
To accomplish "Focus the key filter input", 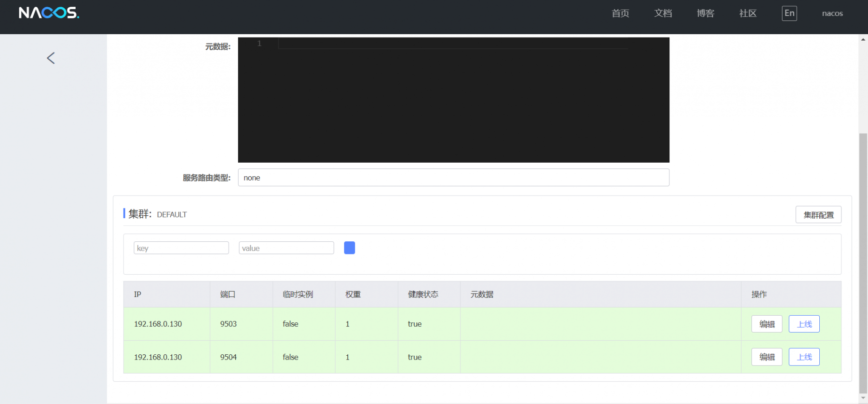I will click(x=181, y=248).
